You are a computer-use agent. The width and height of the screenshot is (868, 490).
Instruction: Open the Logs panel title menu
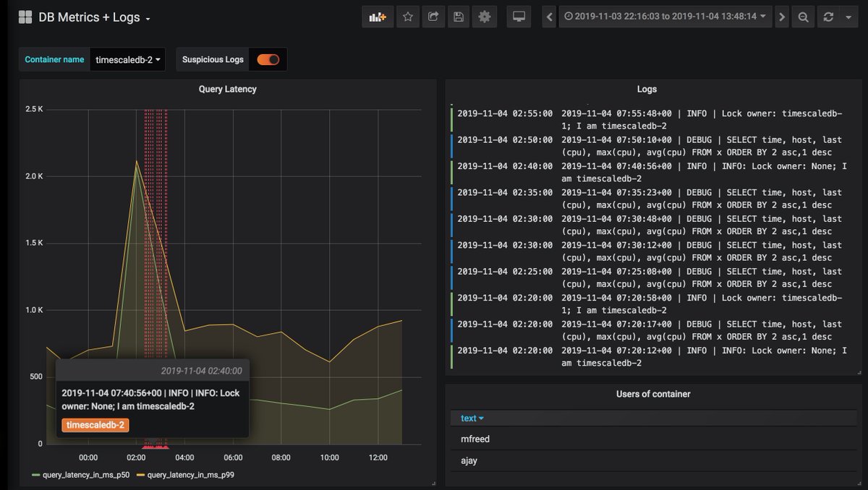(647, 89)
